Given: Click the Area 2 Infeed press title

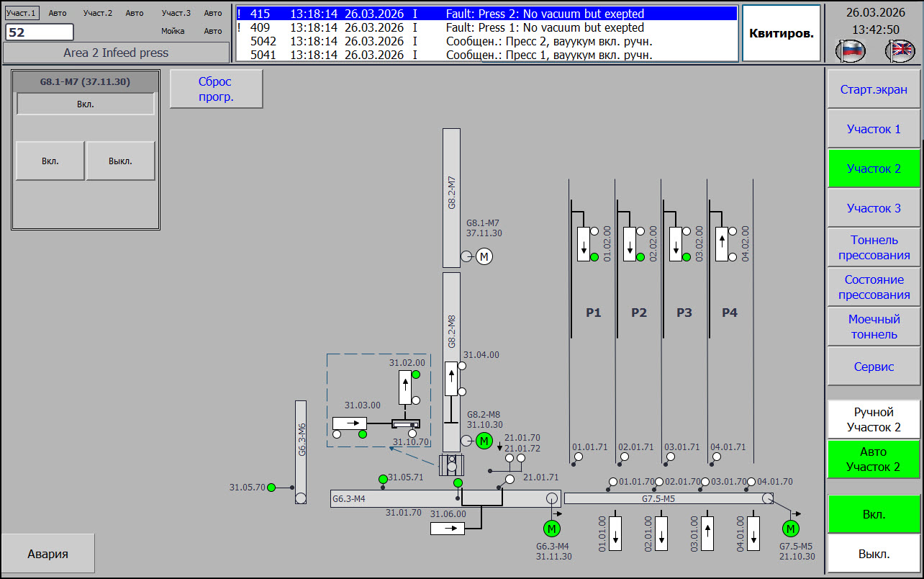Looking at the screenshot, I should 116,53.
